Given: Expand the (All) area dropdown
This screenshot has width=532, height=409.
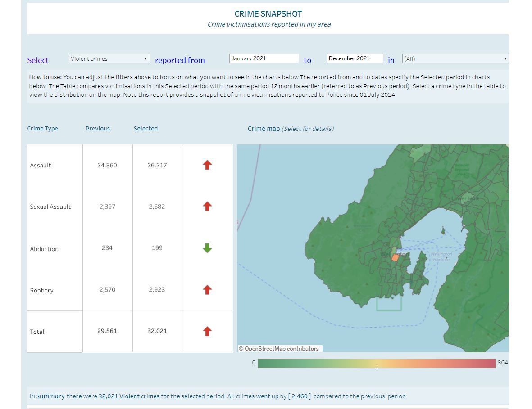Looking at the screenshot, I should click(455, 58).
